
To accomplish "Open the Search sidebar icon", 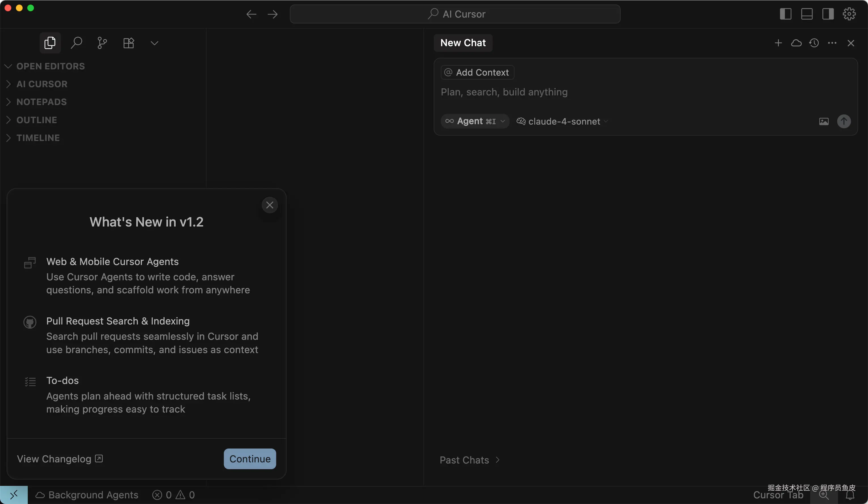I will click(76, 43).
